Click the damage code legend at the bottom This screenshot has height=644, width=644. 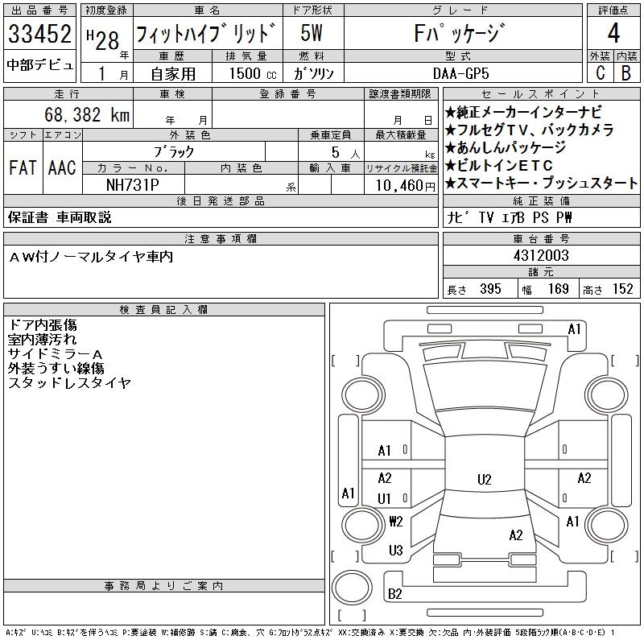310,633
